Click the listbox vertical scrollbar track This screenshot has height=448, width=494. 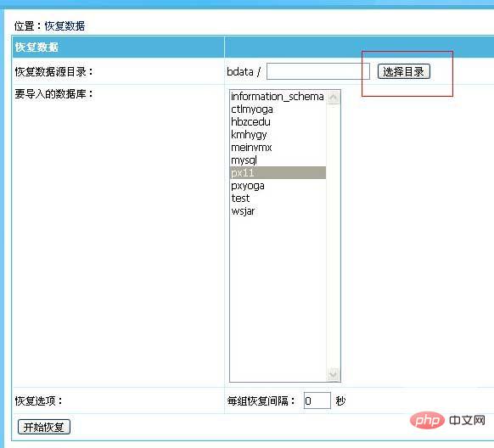click(x=333, y=236)
